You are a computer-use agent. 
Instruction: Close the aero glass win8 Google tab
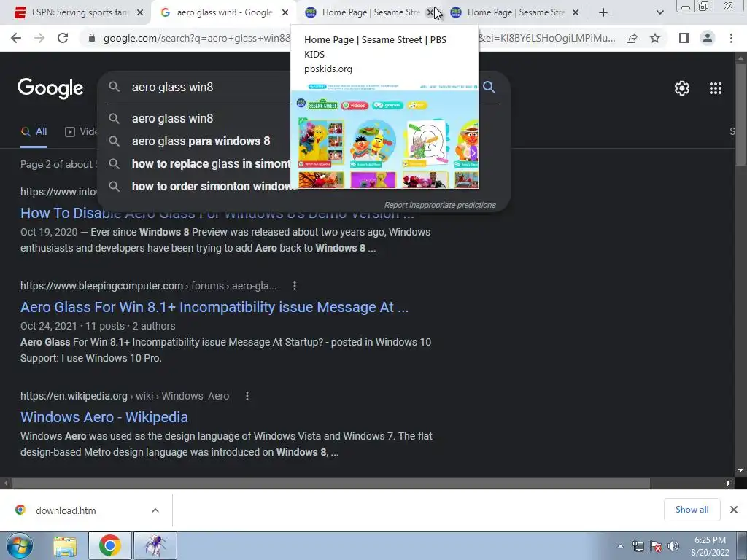tap(285, 13)
